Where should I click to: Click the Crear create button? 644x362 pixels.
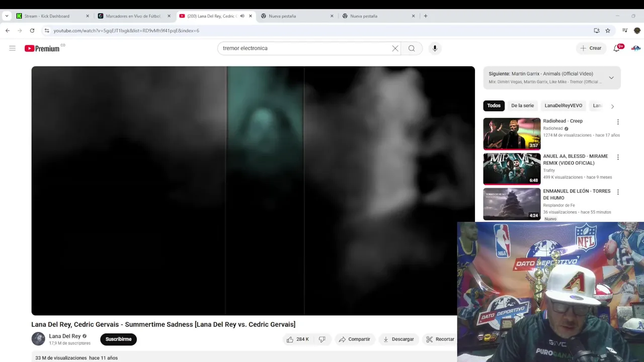591,48
